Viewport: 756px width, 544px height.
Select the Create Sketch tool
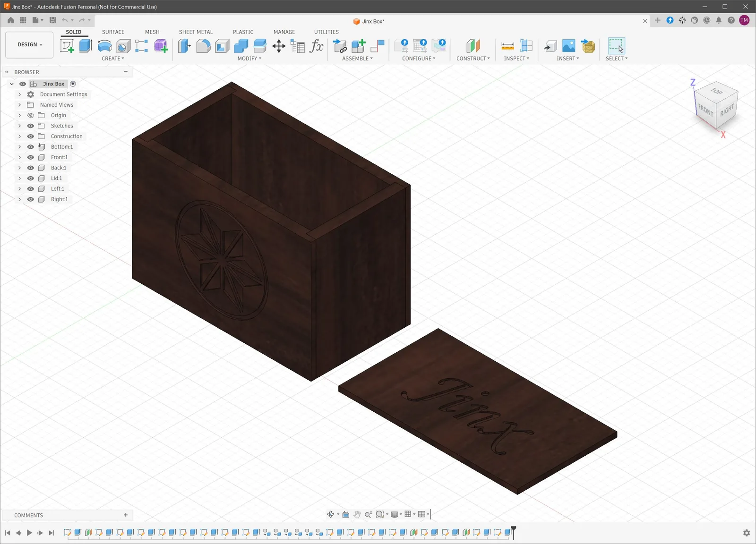pyautogui.click(x=68, y=46)
